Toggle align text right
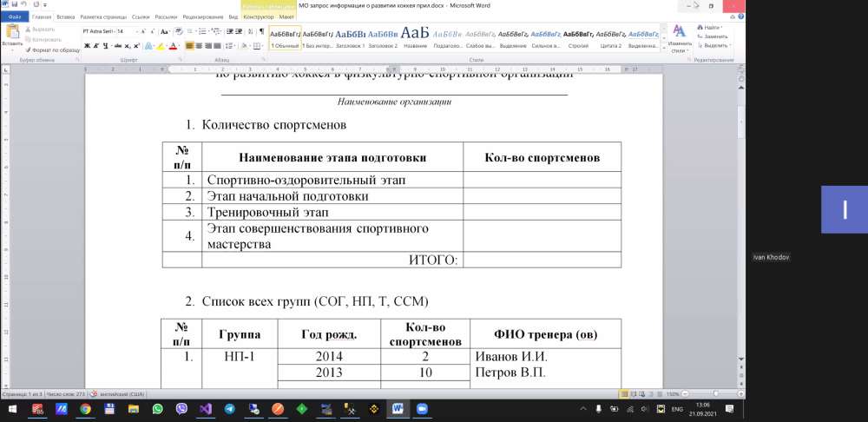The width and height of the screenshot is (868, 422). point(208,45)
